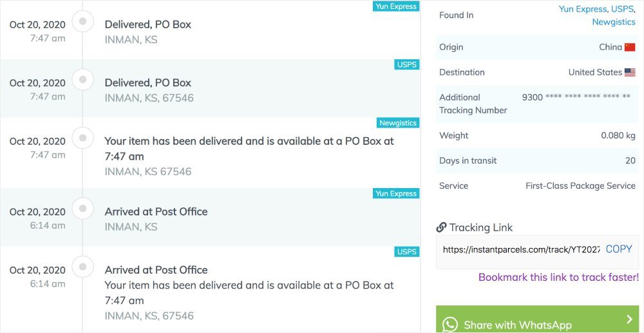Click the timeline dot for Yun Express Arrived at Post Office

pos(82,207)
